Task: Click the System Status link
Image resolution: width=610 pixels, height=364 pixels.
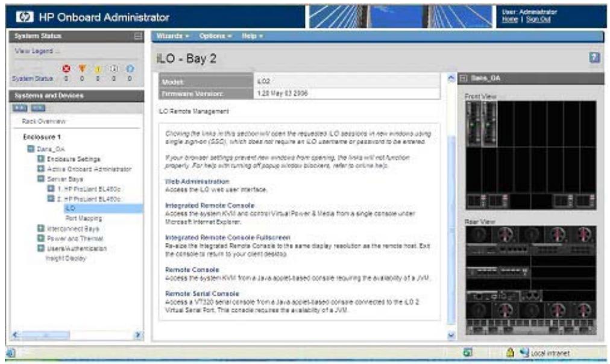Action: click(33, 78)
